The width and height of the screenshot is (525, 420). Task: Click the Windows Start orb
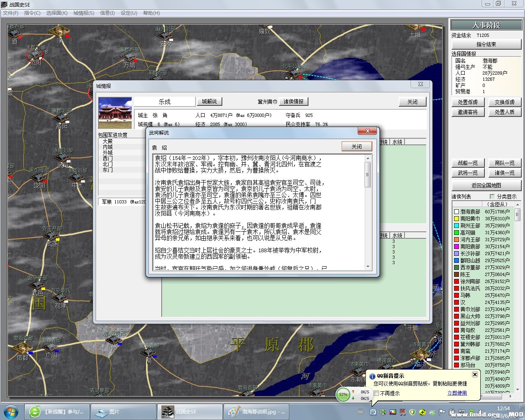point(11,411)
